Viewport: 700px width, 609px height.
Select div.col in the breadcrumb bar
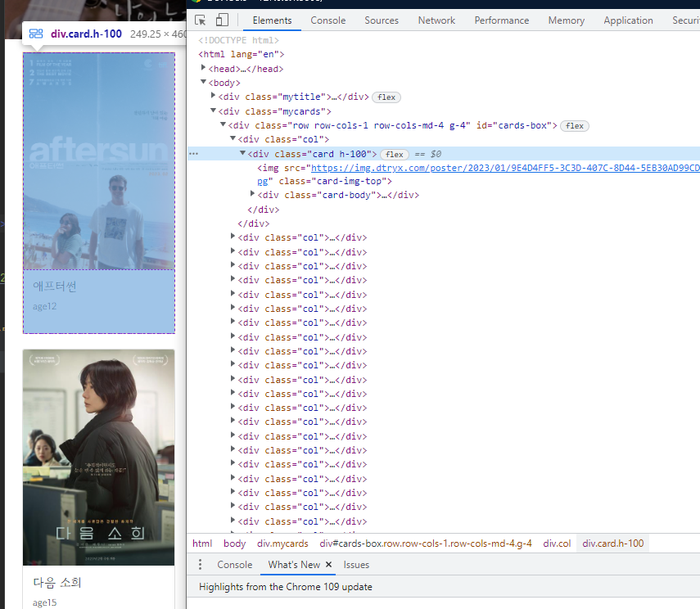click(x=557, y=544)
